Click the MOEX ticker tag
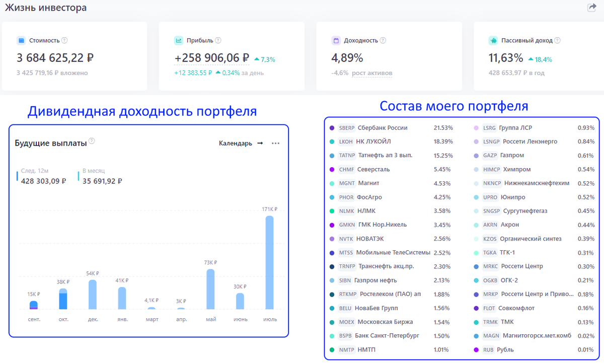Image resolution: width=604 pixels, height=364 pixels. click(346, 322)
